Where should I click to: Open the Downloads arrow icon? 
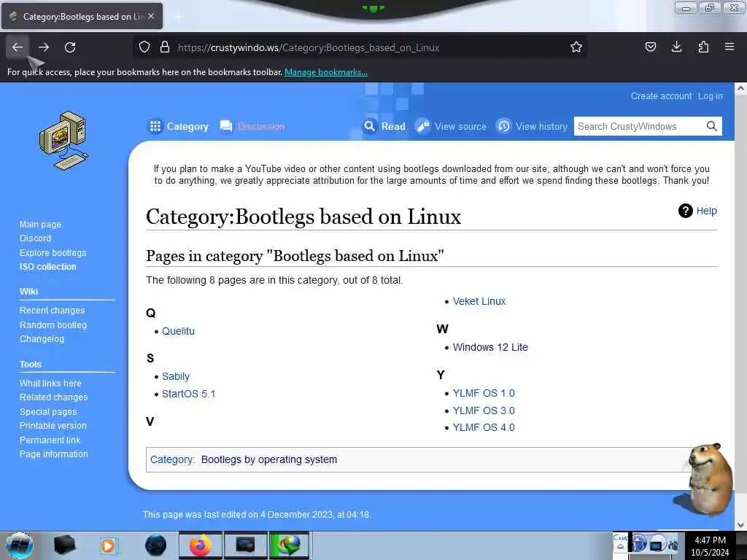(676, 47)
